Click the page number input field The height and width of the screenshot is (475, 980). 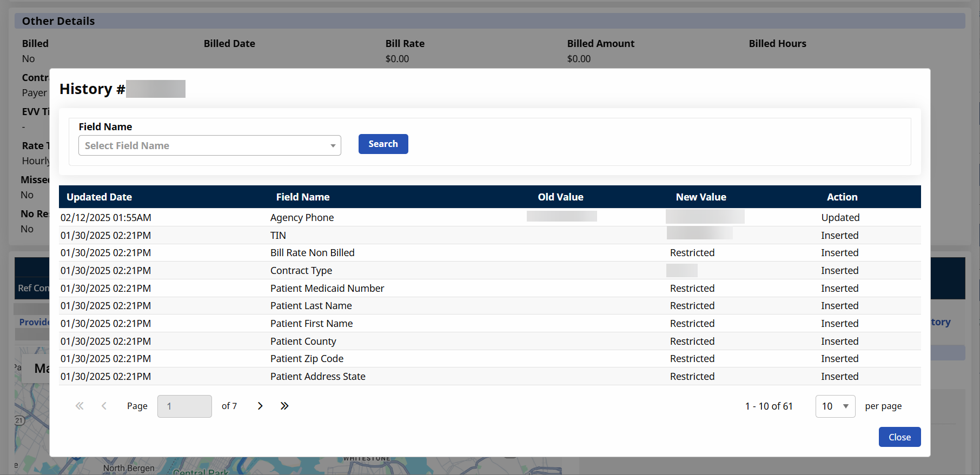184,406
